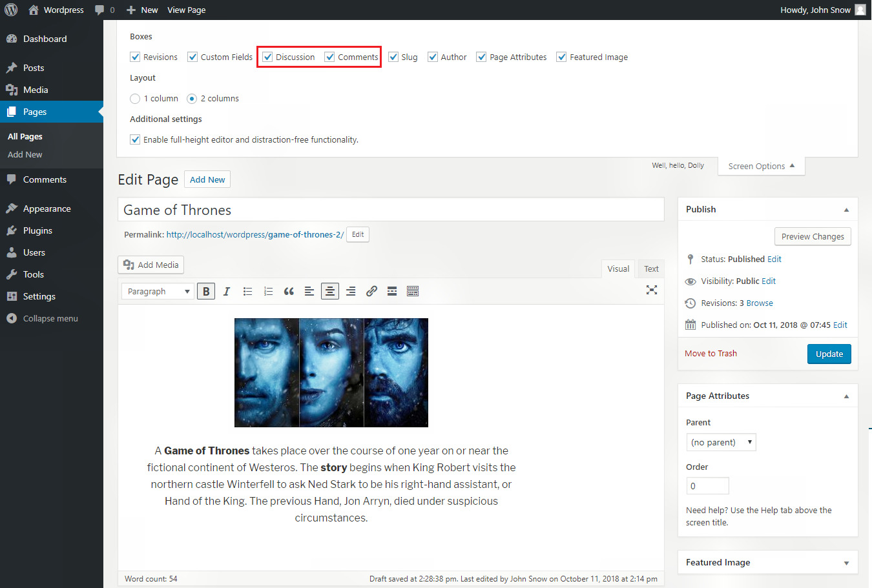Toggle the Slug checkbox

coord(393,57)
